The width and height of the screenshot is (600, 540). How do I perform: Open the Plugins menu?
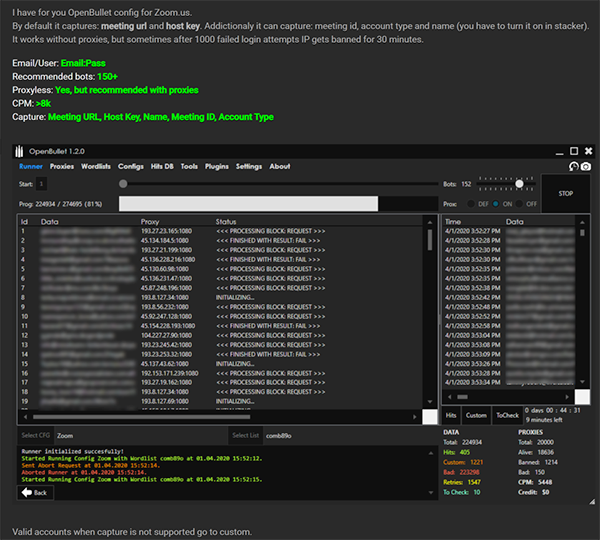tap(217, 166)
